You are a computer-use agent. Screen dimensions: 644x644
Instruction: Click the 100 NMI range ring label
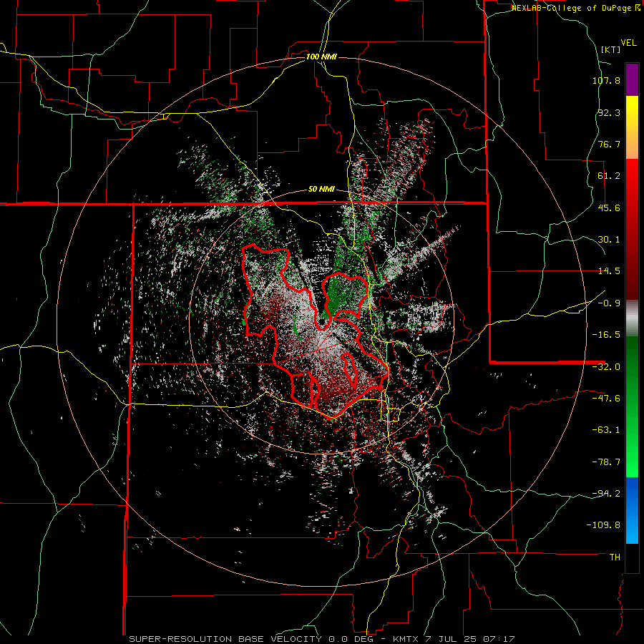tap(321, 57)
